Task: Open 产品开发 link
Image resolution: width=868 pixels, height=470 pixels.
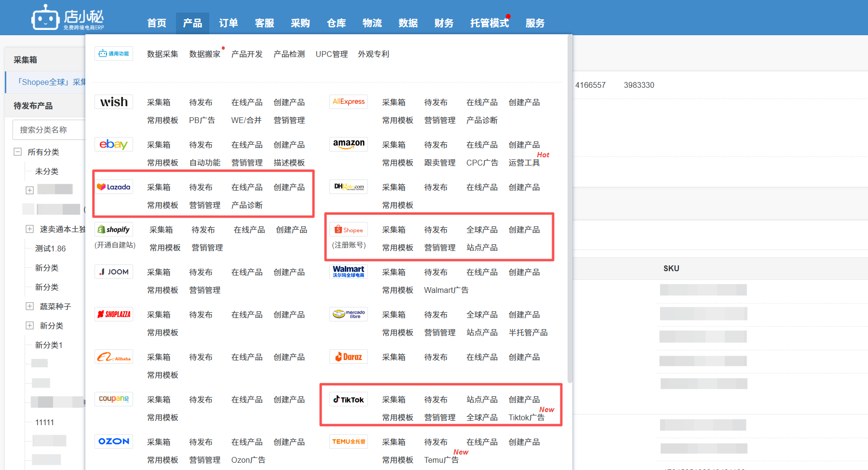Action: [247, 54]
